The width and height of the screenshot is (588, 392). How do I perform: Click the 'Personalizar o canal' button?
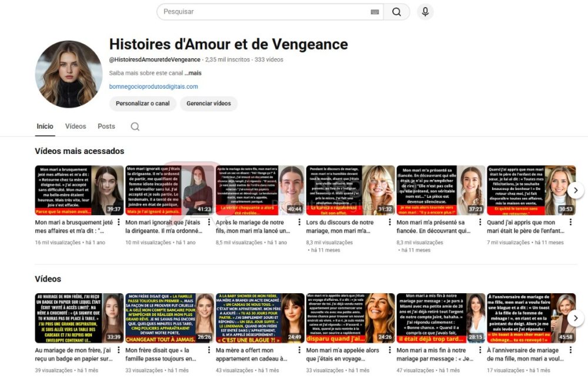click(142, 103)
